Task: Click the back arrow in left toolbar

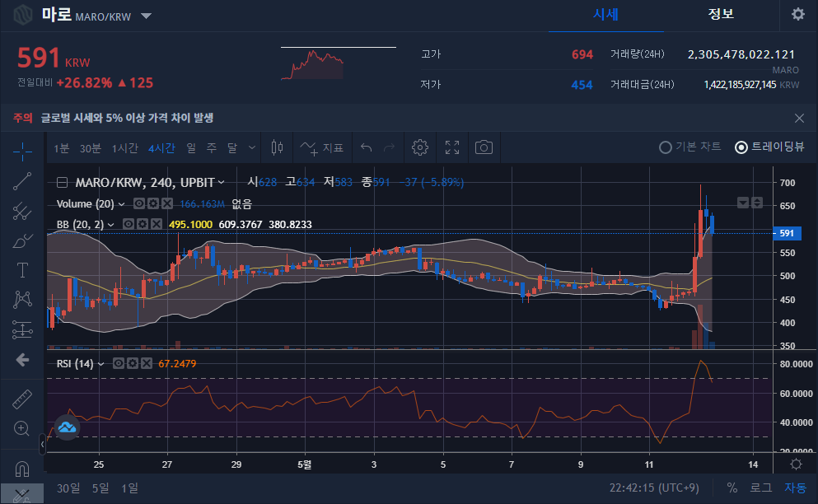Action: [x=22, y=360]
